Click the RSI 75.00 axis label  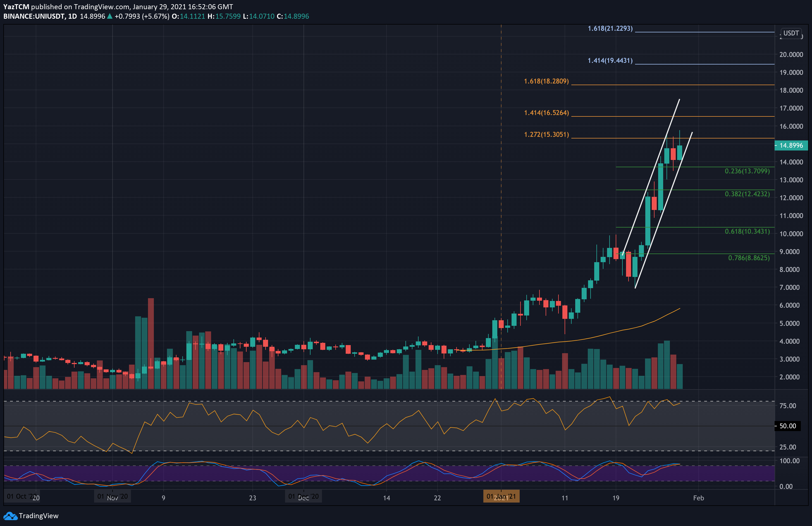coord(787,406)
